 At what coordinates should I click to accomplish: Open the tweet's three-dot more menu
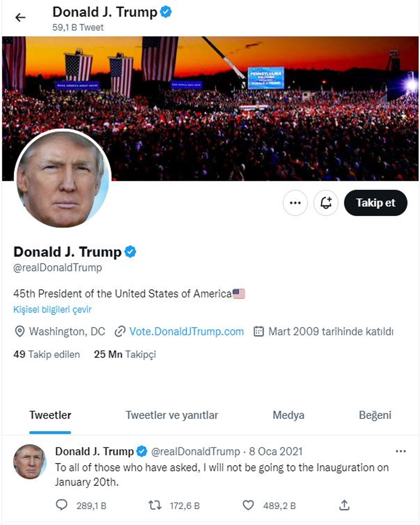pyautogui.click(x=400, y=451)
